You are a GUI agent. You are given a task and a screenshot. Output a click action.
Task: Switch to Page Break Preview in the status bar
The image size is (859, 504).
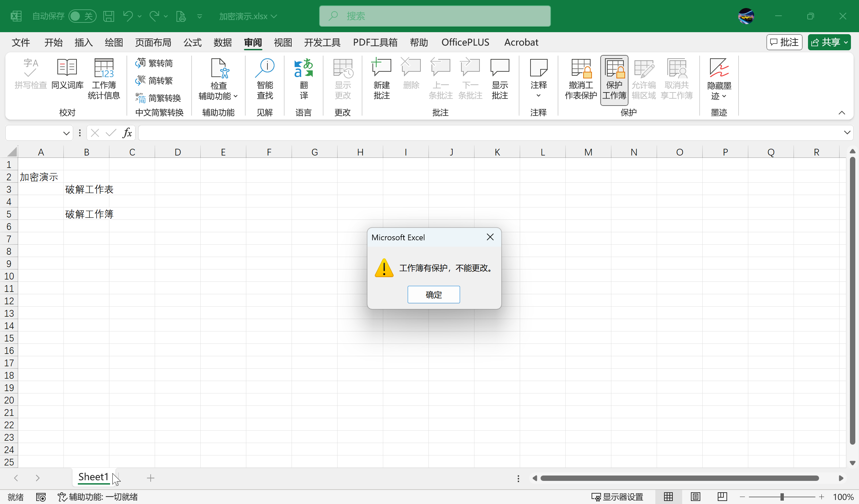pos(722,497)
